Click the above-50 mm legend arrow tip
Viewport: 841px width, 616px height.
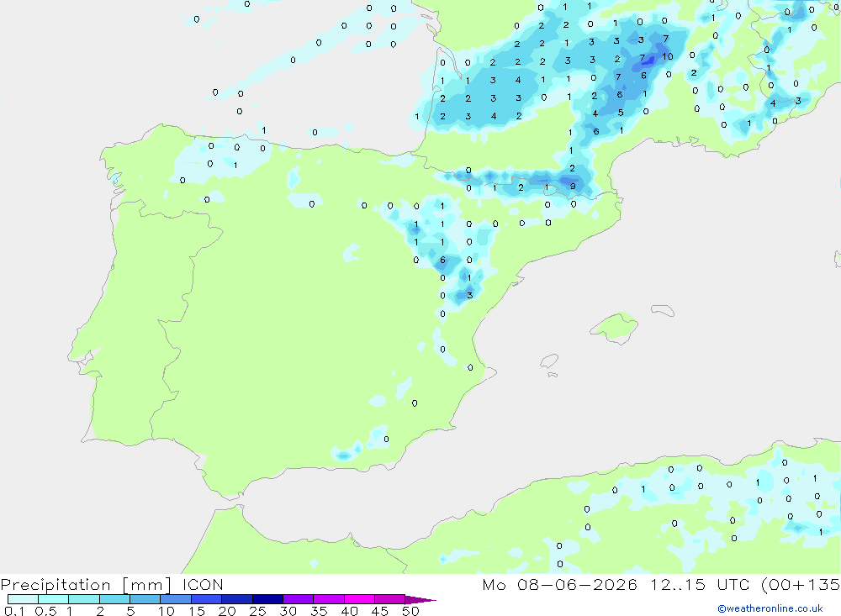[x=421, y=599]
